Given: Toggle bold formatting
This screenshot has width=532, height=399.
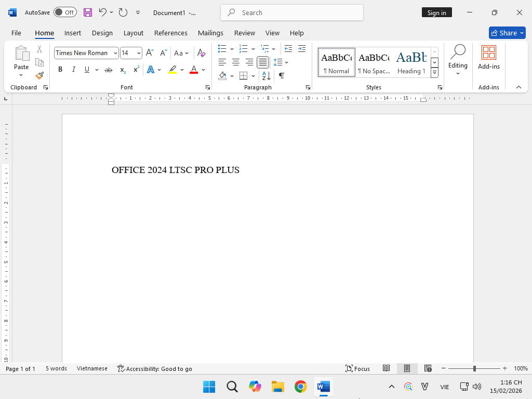Looking at the screenshot, I should pyautogui.click(x=60, y=70).
